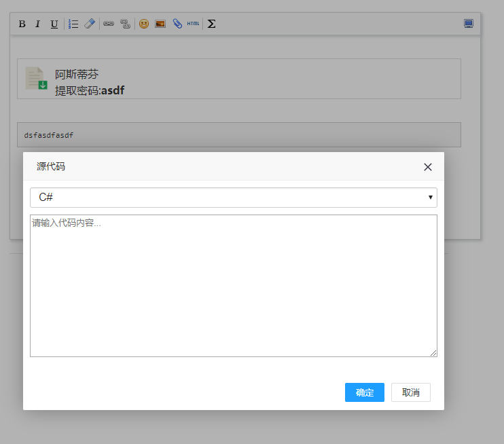The image size is (504, 444).
Task: Insert a formula with the sigma icon
Action: [x=211, y=24]
